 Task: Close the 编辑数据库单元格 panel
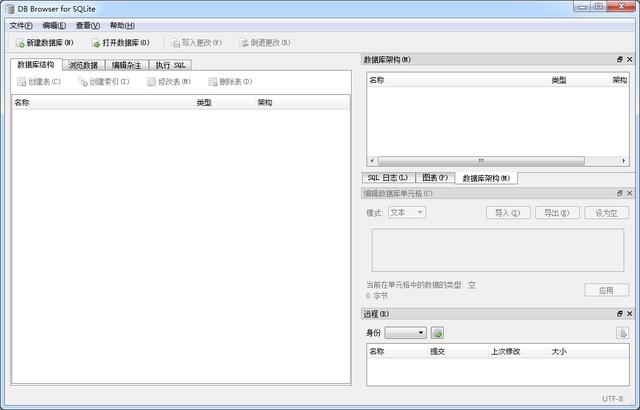pyautogui.click(x=629, y=193)
